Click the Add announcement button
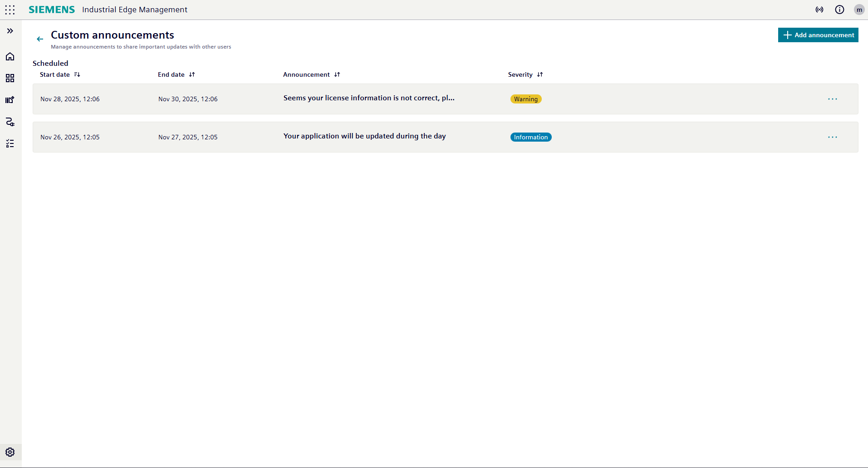This screenshot has height=468, width=868. (818, 35)
